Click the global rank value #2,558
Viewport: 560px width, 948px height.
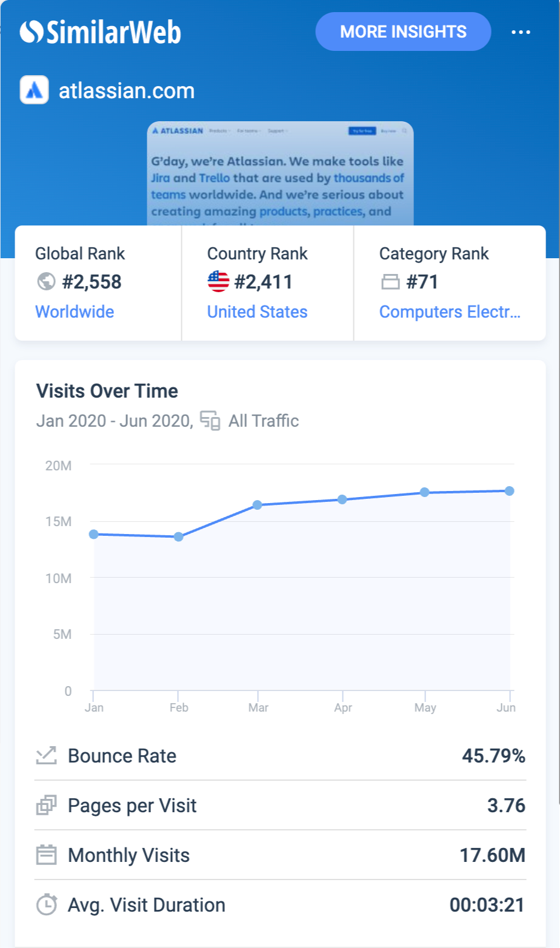click(x=92, y=282)
